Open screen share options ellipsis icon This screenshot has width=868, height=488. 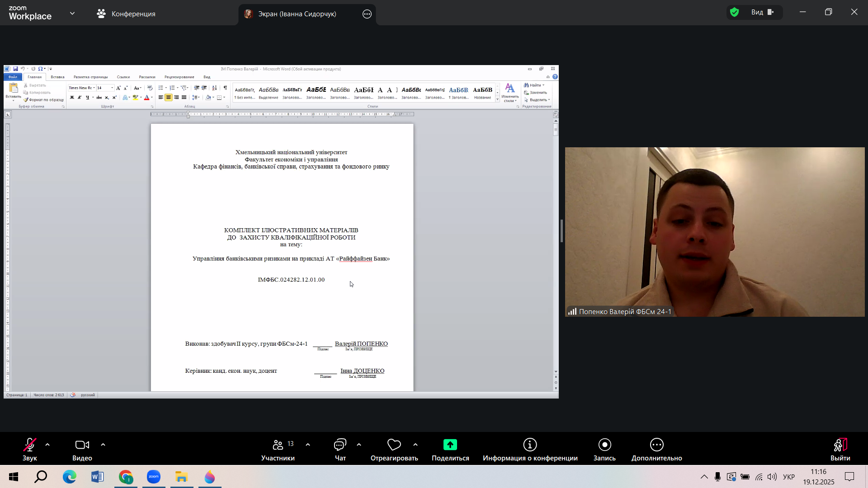tap(367, 14)
